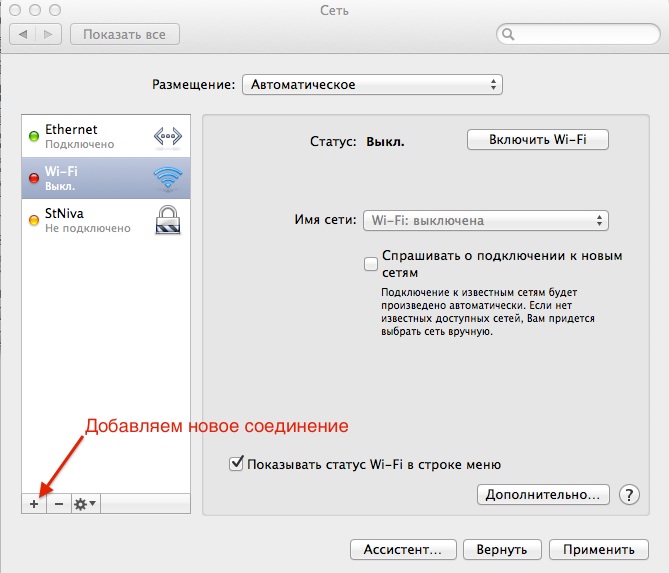
Task: Click the minus button to remove connection
Action: tap(58, 504)
